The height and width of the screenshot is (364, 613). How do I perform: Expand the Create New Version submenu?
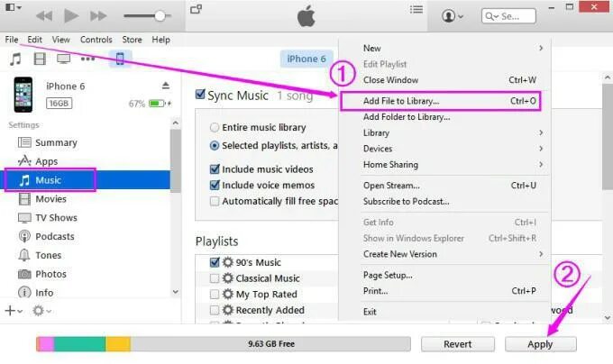tap(445, 254)
